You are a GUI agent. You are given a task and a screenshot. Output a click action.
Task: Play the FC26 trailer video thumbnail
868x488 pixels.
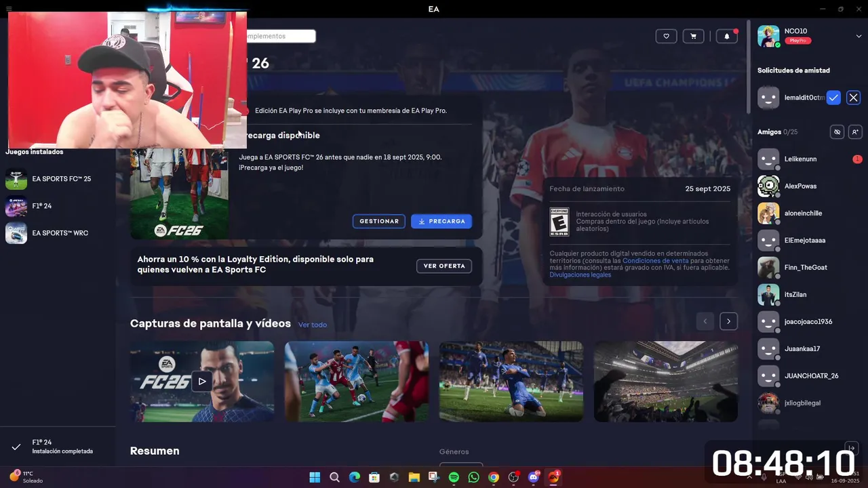click(202, 381)
